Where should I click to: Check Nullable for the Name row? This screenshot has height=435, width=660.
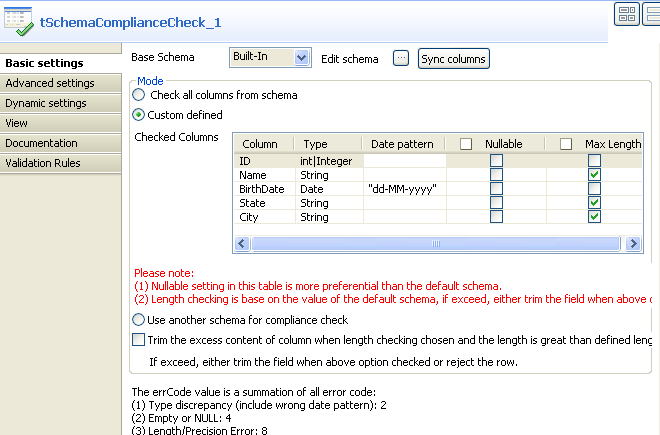[496, 174]
